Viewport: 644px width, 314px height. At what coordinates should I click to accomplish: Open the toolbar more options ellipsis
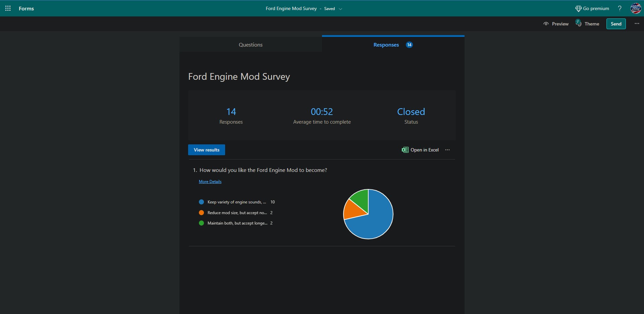coord(637,24)
